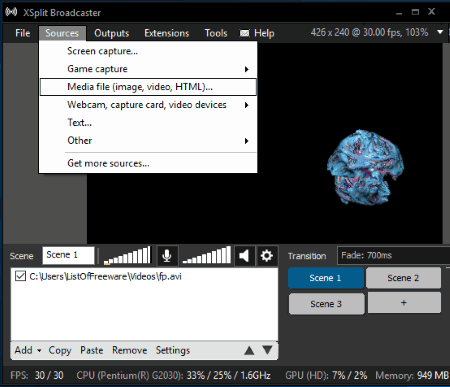The height and width of the screenshot is (387, 450).
Task: Open the resolution dropdown arrow
Action: click(440, 32)
